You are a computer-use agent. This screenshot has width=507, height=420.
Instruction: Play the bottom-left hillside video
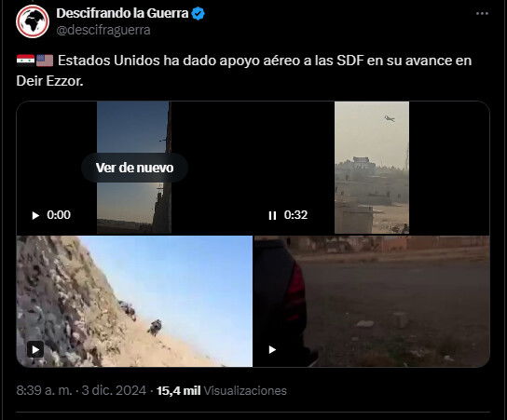[x=35, y=349]
